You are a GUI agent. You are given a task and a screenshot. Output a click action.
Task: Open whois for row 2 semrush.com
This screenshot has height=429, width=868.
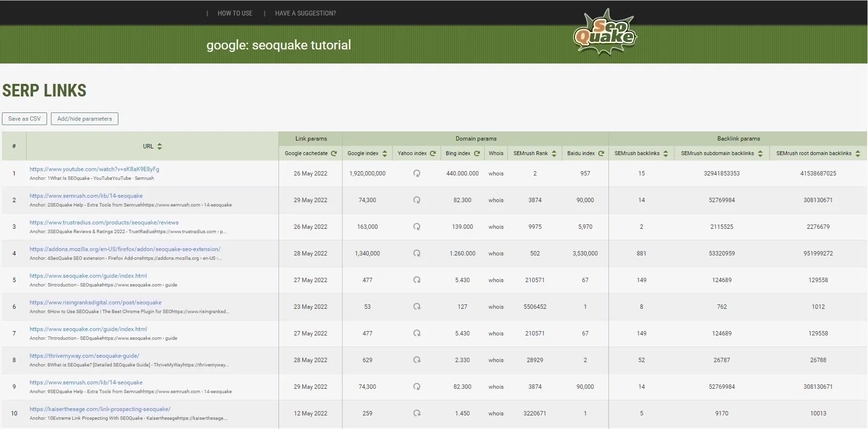coord(496,200)
